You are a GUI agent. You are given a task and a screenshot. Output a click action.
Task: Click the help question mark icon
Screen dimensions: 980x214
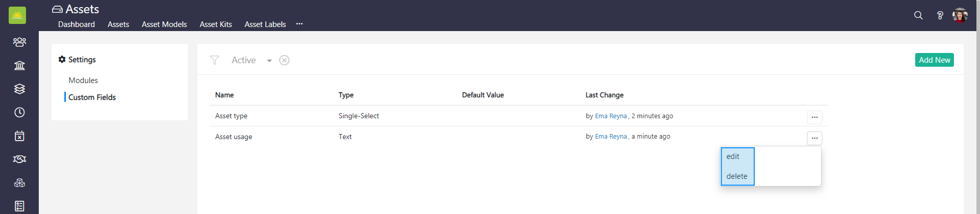click(x=940, y=15)
